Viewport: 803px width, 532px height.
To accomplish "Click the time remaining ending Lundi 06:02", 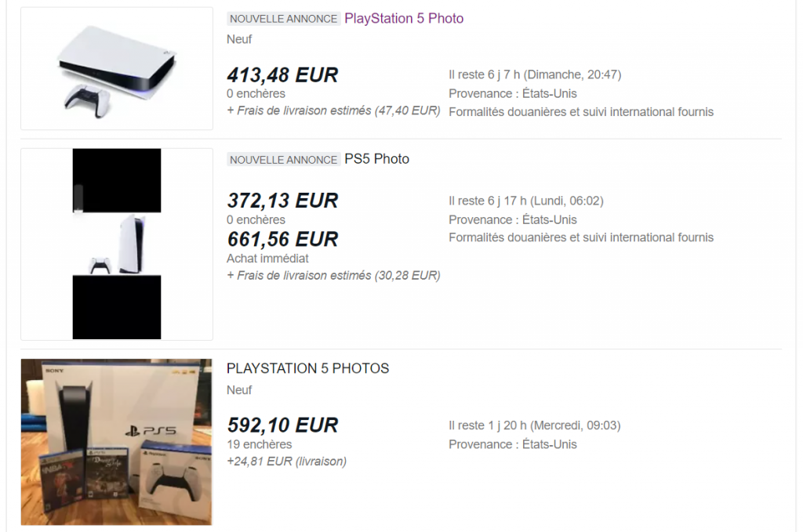I will tap(526, 201).
